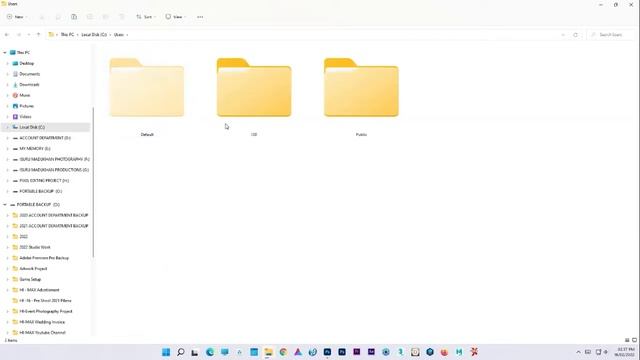The height and width of the screenshot is (360, 640).
Task: Go back using the Back arrow
Action: [7, 35]
